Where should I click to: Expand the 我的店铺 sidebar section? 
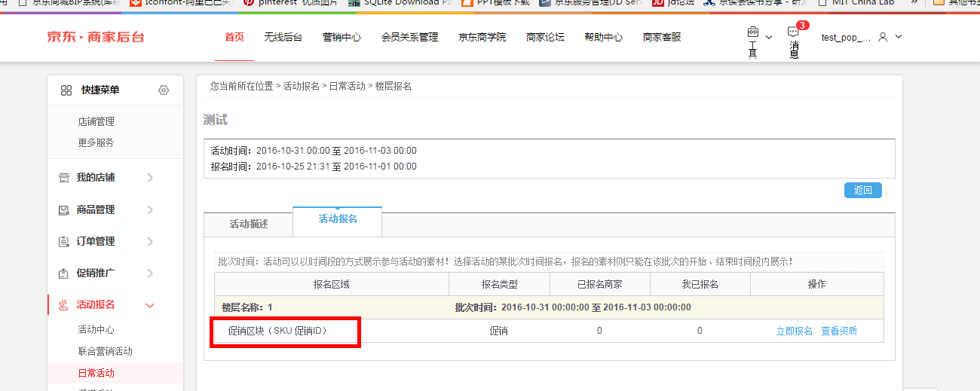click(150, 178)
